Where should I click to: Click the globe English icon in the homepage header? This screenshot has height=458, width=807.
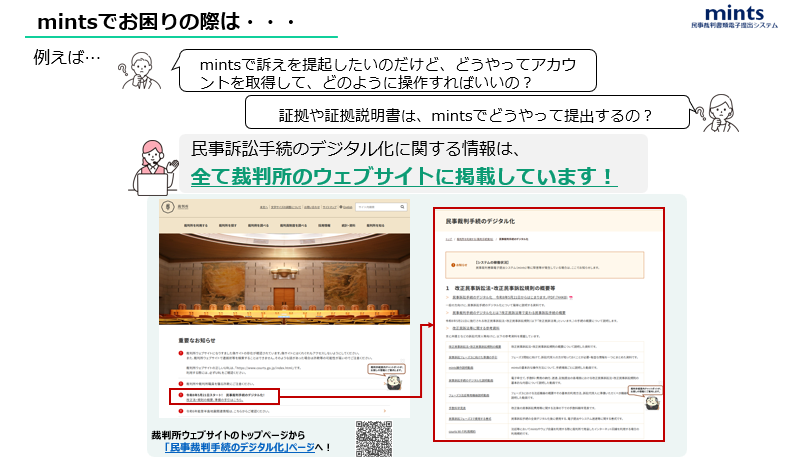(x=341, y=207)
